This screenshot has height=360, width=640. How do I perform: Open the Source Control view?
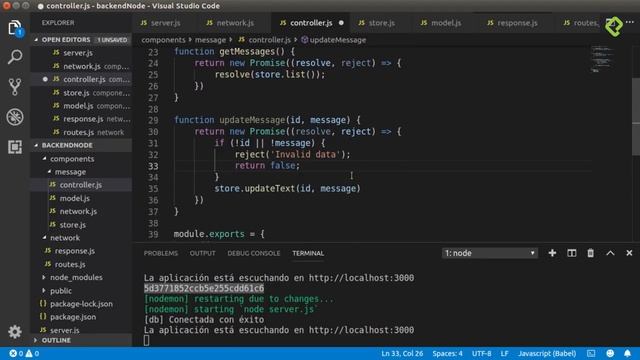[15, 87]
